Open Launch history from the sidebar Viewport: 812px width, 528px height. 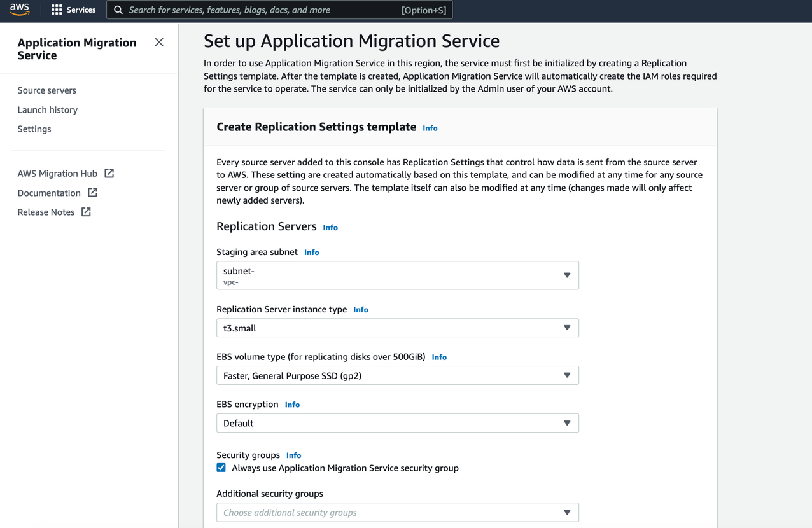tap(47, 109)
